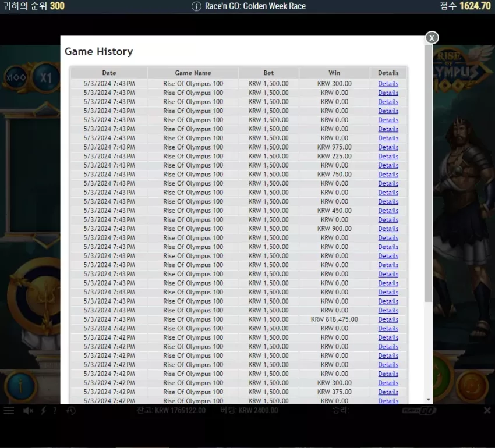The height and width of the screenshot is (448, 495).
Task: Click the Details column header
Action: [x=388, y=73]
